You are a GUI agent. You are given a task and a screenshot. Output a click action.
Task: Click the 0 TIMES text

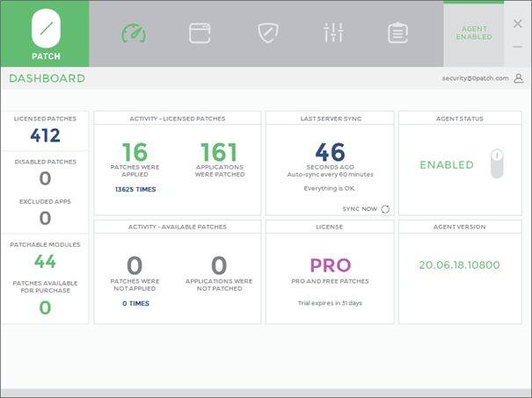click(135, 303)
